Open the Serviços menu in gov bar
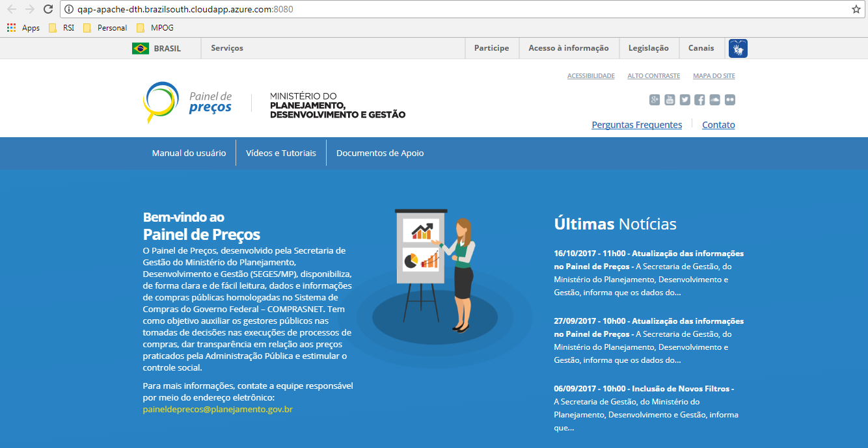 pos(227,48)
